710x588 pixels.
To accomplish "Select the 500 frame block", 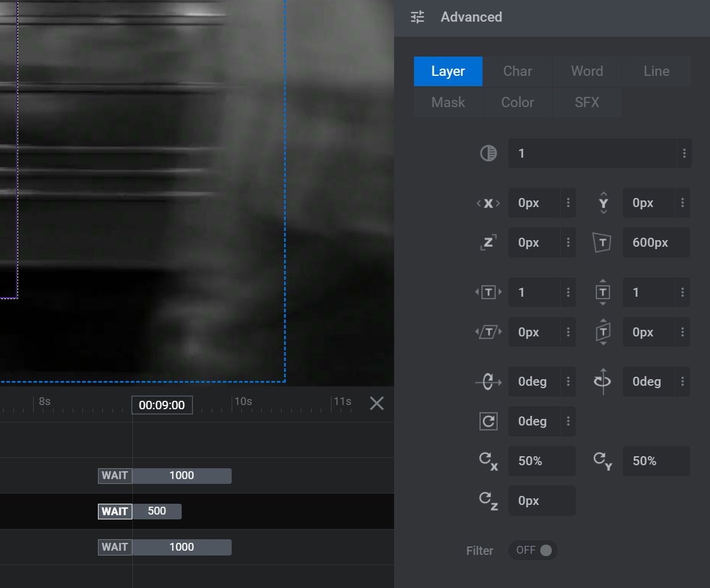I will tap(157, 512).
